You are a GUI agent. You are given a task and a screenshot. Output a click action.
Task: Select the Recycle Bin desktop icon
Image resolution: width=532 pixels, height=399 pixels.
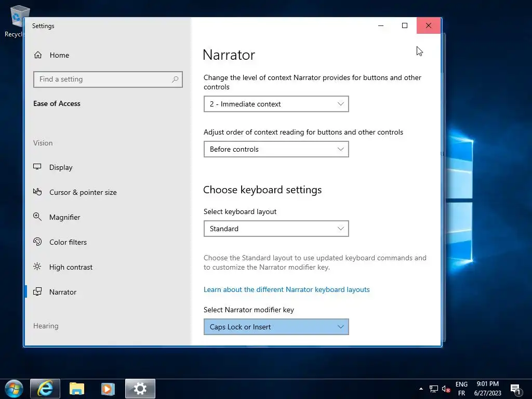[17, 21]
